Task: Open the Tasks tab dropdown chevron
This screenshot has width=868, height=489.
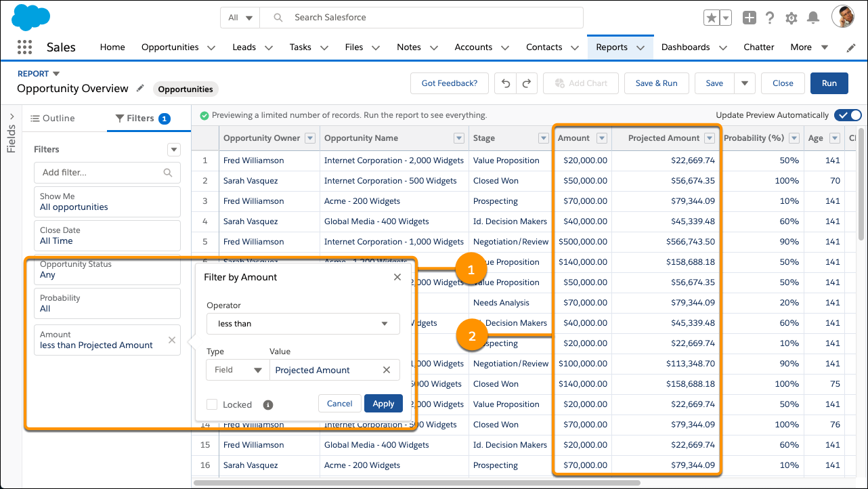Action: click(x=324, y=47)
